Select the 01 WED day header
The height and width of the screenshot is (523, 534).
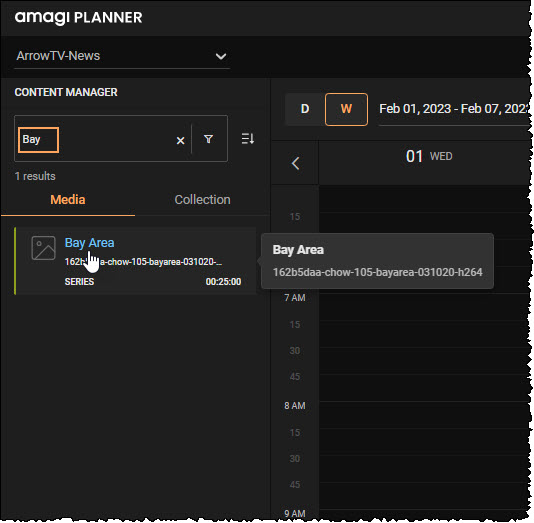(429, 157)
